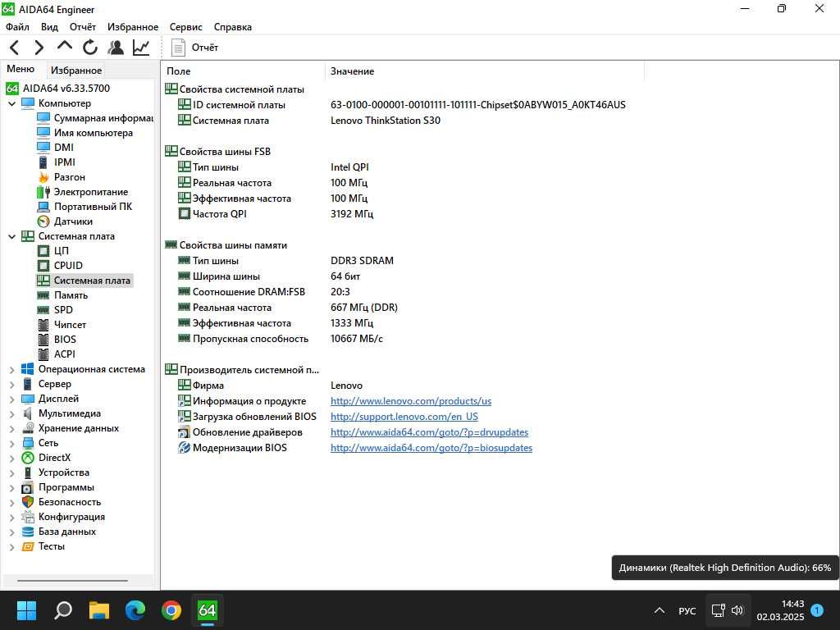
Task: Expand the Операционная система node
Action: [11, 370]
